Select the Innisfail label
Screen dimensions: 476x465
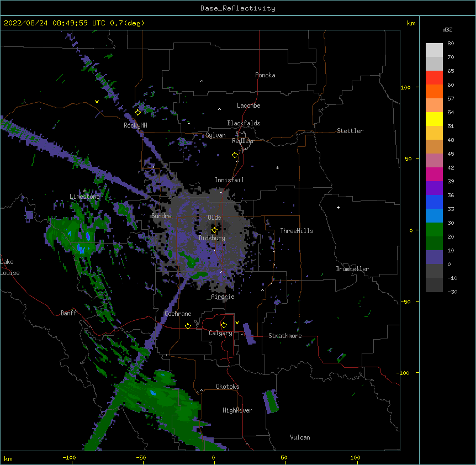tap(229, 180)
